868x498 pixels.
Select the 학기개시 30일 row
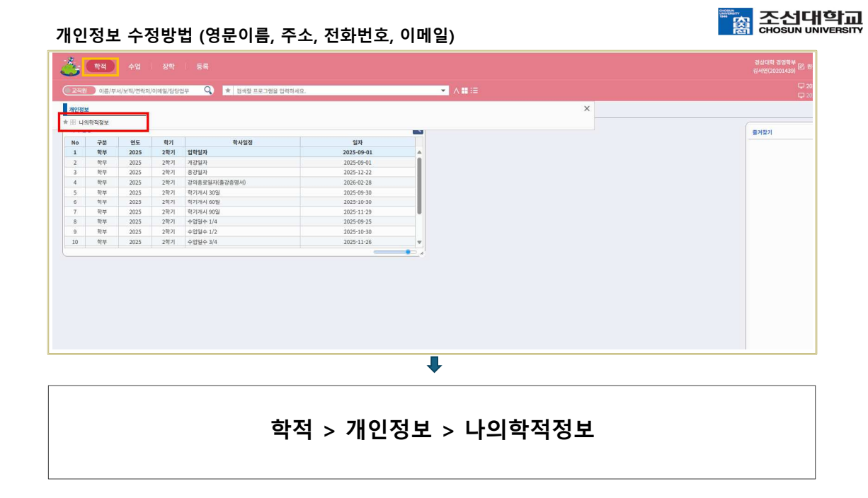point(239,192)
